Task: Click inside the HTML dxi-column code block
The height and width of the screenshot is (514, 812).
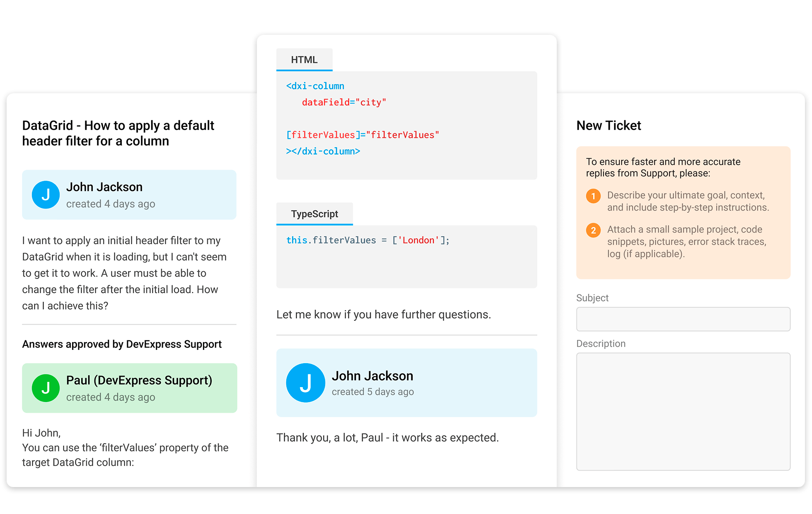Action: pyautogui.click(x=406, y=125)
